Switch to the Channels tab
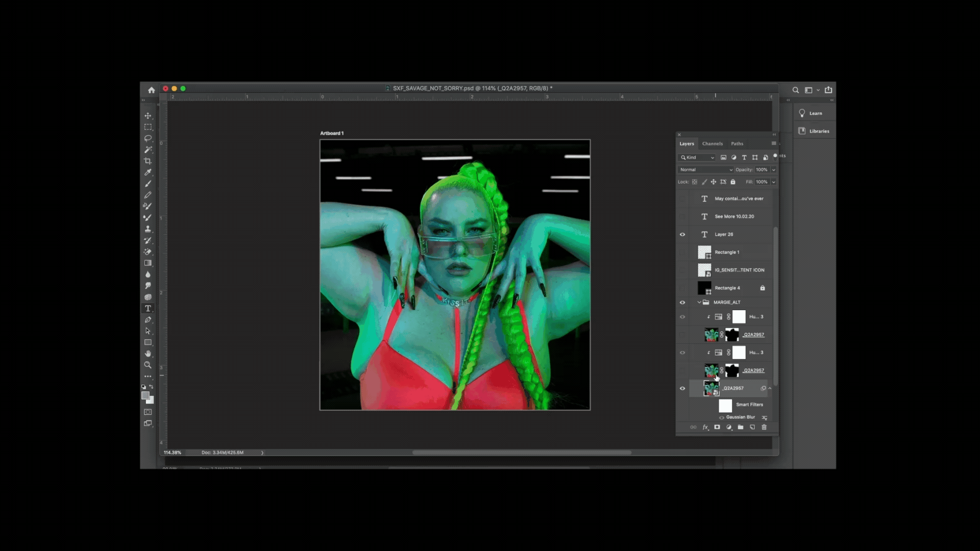980x551 pixels. click(712, 144)
